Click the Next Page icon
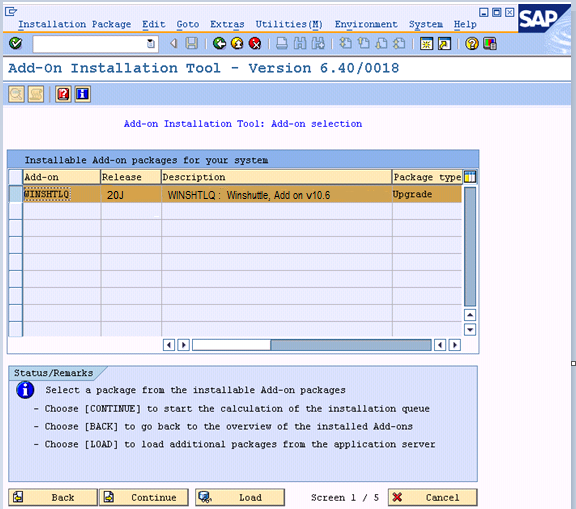This screenshot has height=509, width=576. 382,44
